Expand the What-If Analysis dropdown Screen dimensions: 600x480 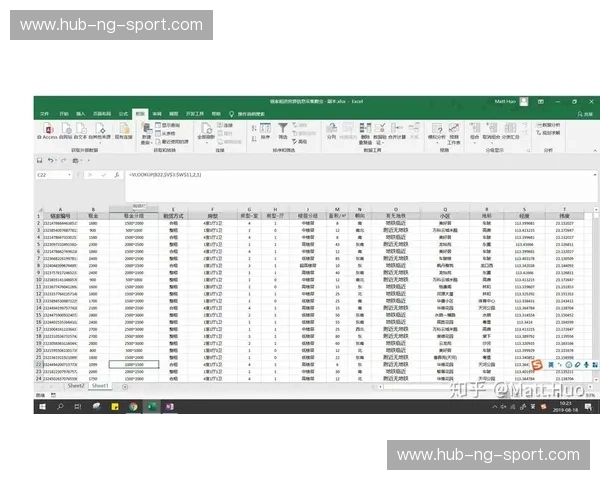[x=438, y=129]
